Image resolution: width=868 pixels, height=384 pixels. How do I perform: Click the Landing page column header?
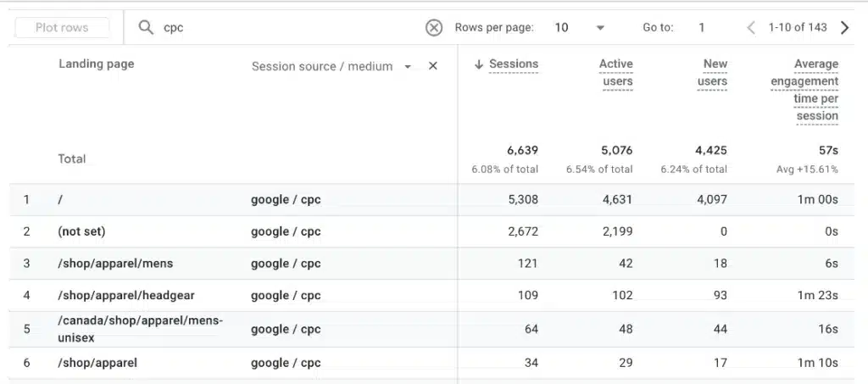coord(96,64)
